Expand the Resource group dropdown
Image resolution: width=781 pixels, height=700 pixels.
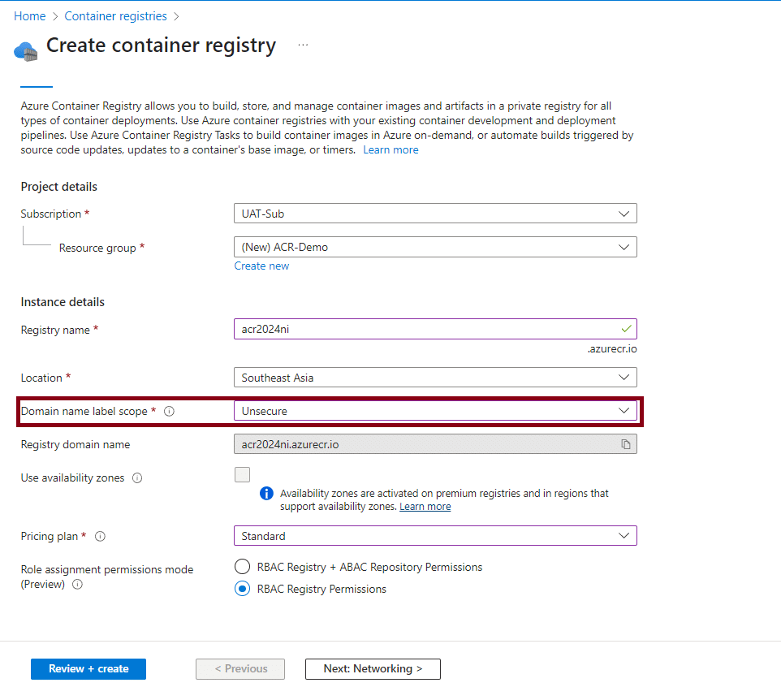coord(434,247)
